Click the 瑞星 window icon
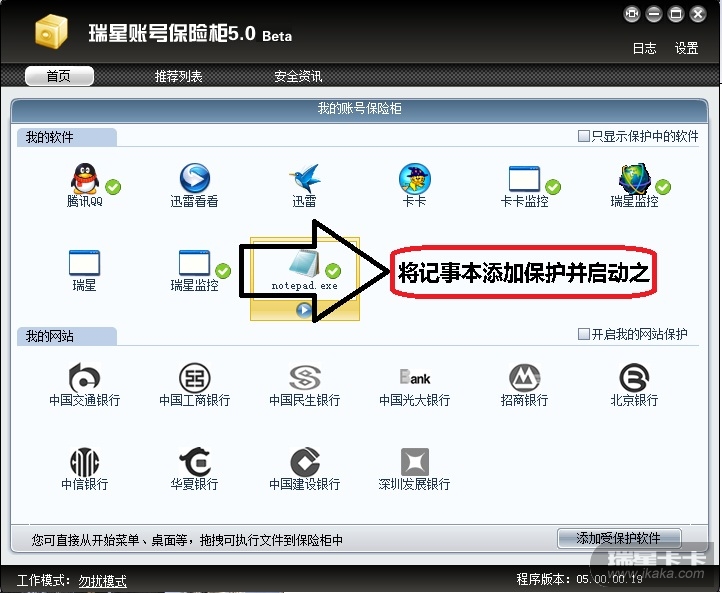Viewport: 722px width, 593px height. [x=84, y=262]
